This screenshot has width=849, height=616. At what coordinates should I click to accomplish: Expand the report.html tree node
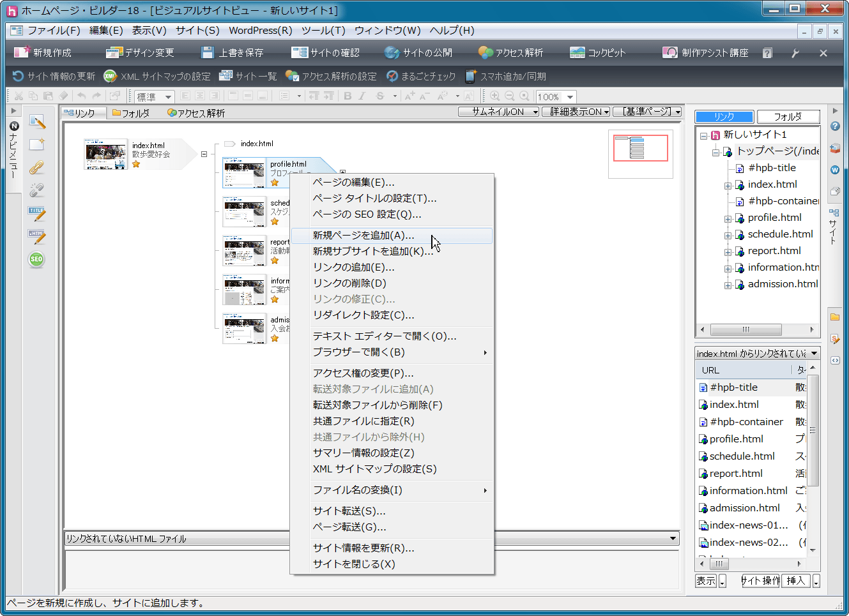(x=728, y=252)
